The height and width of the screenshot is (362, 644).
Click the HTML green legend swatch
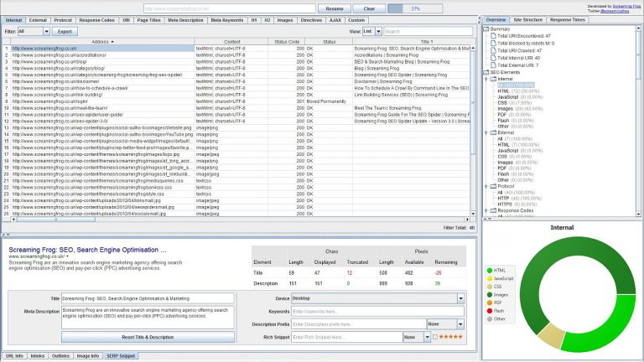(489, 271)
